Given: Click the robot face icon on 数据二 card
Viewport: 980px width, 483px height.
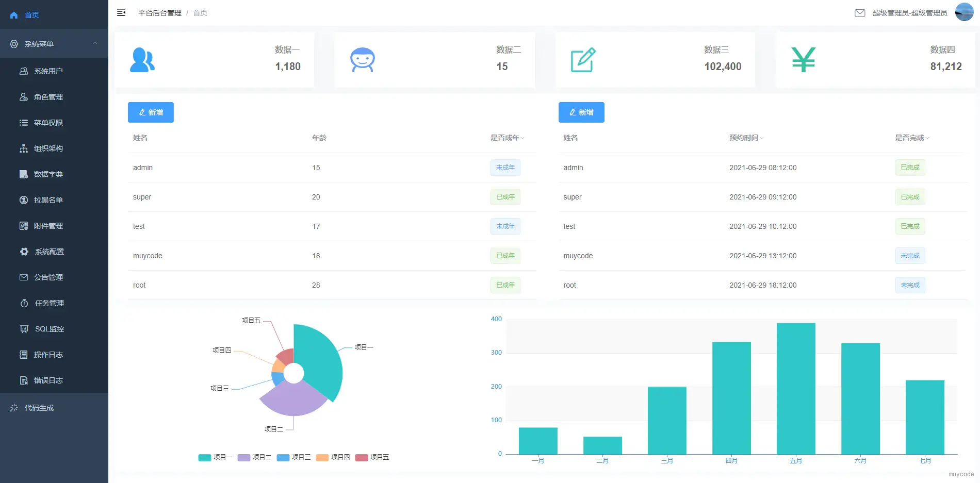Looking at the screenshot, I should (x=363, y=60).
